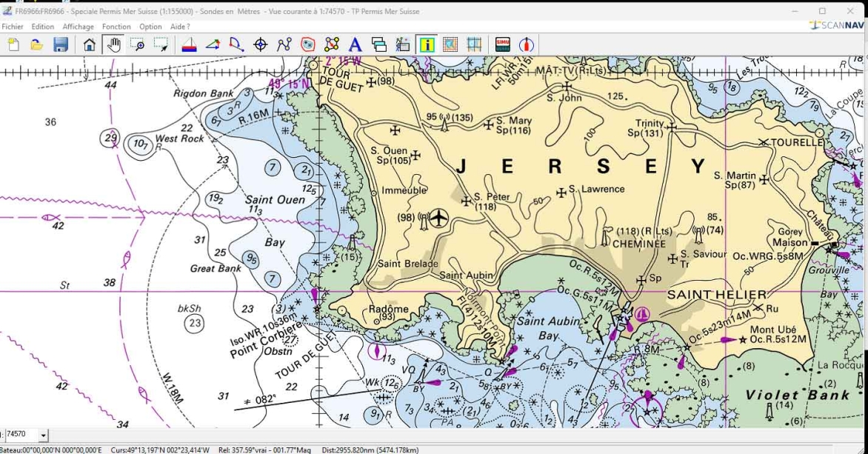Click the Home view icon
This screenshot has height=454, width=868.
pos(89,45)
